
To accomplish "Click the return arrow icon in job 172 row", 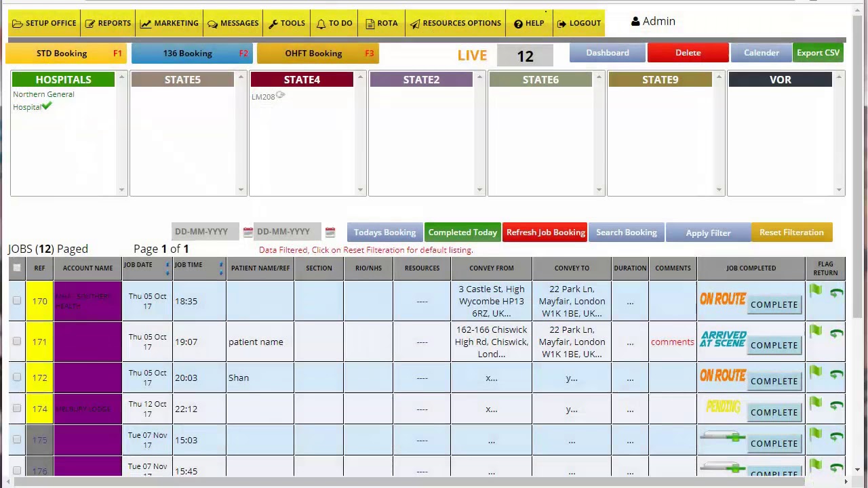I will [836, 374].
